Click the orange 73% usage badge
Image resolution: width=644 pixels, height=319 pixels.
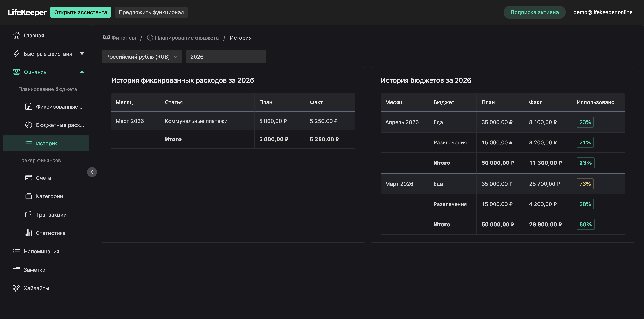[x=585, y=184]
